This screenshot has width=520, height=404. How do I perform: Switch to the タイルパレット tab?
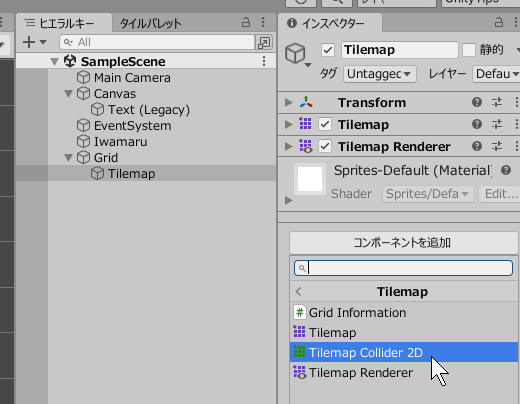coord(151,23)
